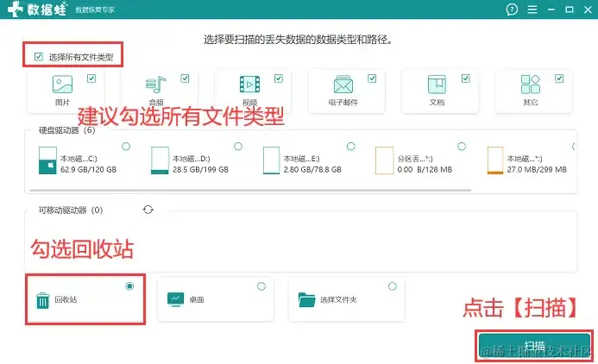
Task: Click the 音频 audio type icon
Action: (x=155, y=85)
